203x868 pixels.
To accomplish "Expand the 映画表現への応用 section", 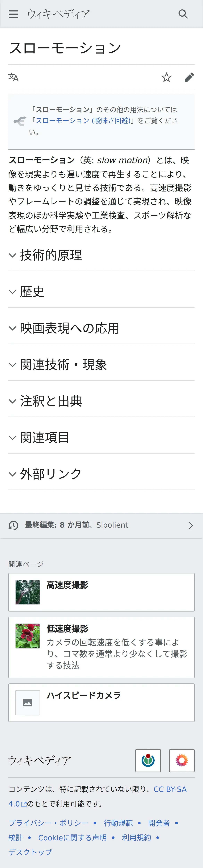I will pyautogui.click(x=69, y=328).
